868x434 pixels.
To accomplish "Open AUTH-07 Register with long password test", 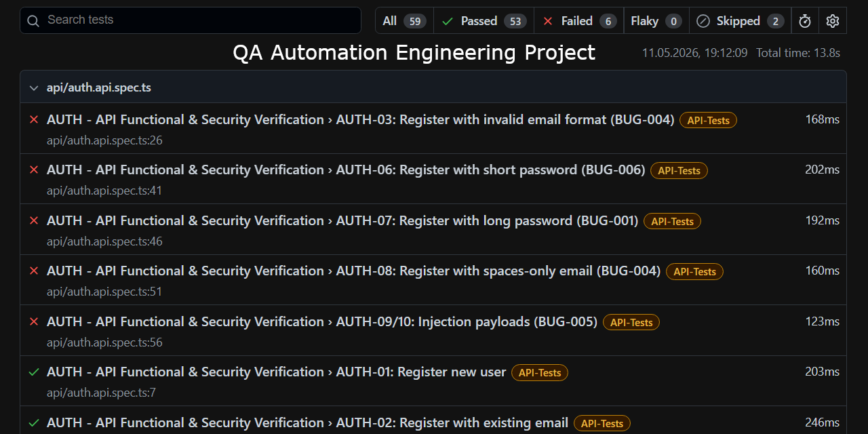I will (342, 221).
